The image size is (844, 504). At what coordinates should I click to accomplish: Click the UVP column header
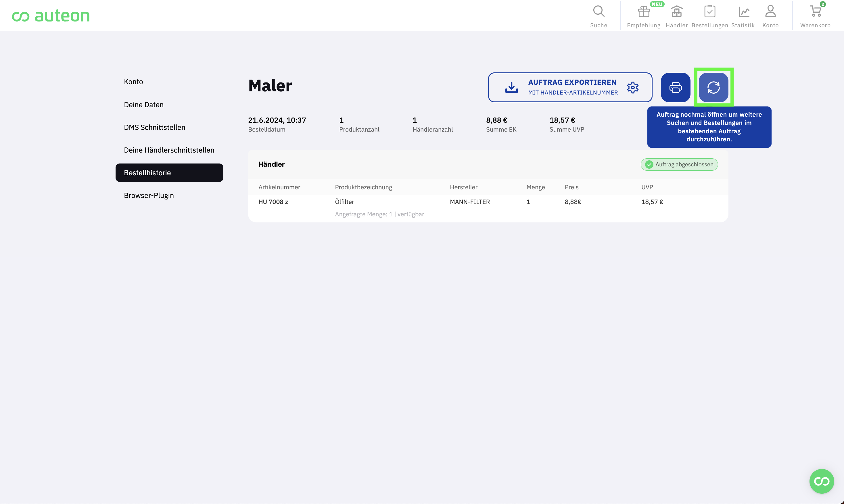(647, 187)
